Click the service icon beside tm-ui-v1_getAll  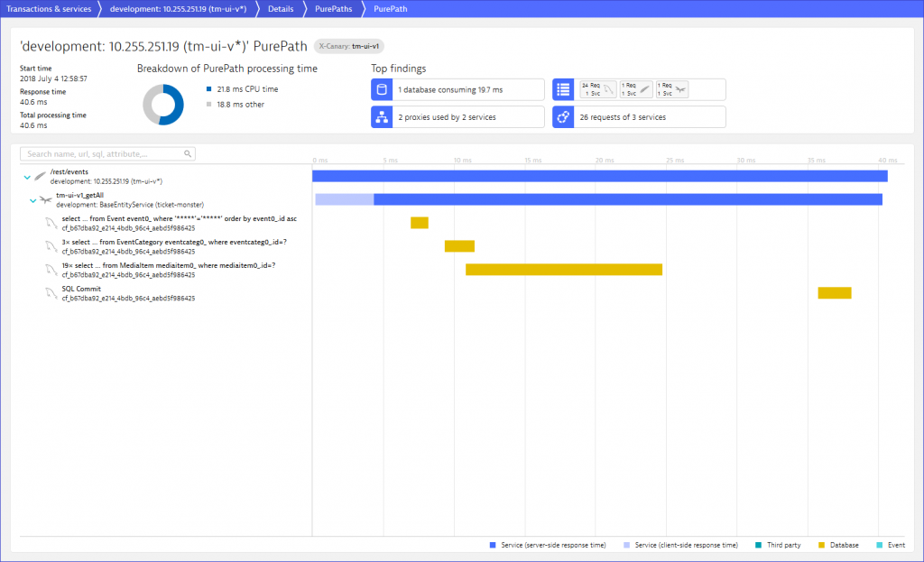[45, 199]
